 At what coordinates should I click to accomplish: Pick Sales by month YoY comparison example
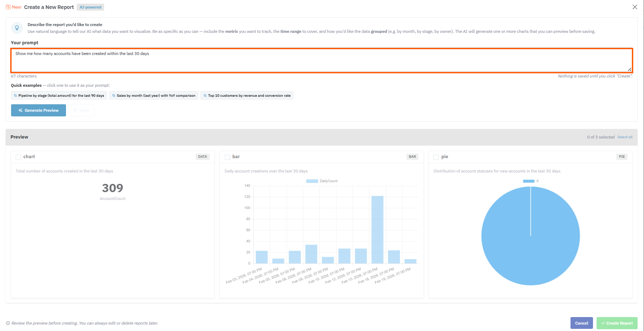[x=154, y=96]
